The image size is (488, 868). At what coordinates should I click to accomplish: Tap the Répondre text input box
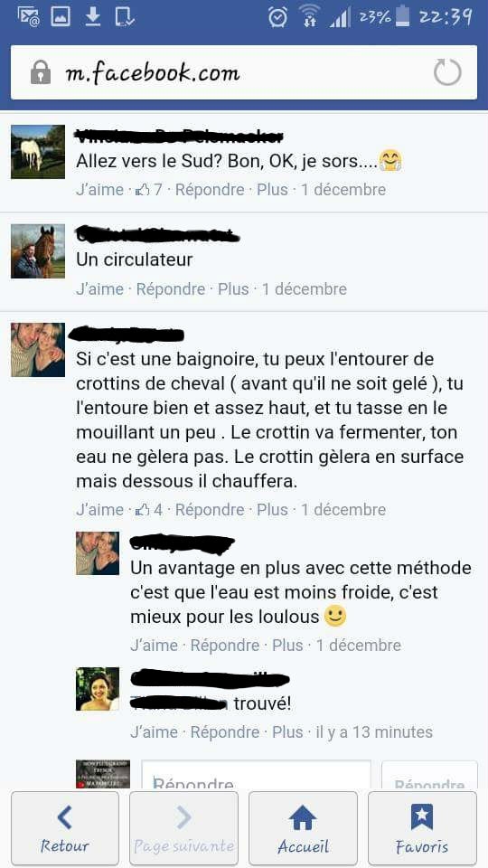tap(256, 774)
